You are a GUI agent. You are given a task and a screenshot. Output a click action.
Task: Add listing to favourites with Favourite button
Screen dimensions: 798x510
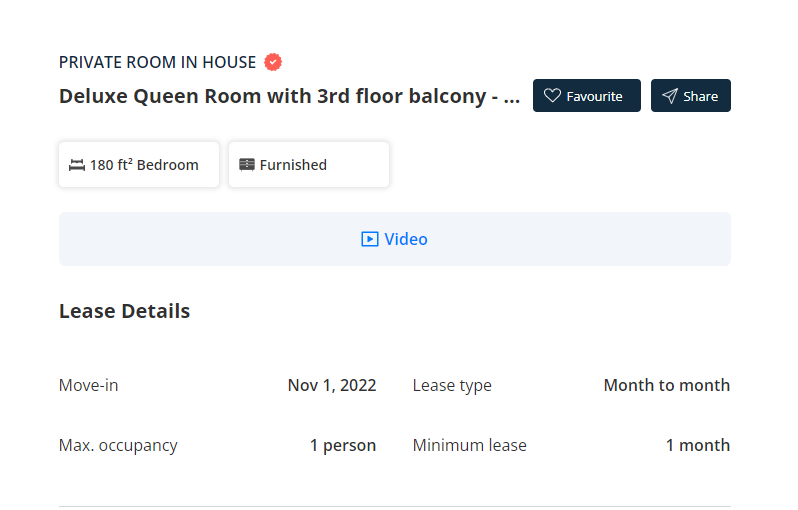tap(587, 96)
